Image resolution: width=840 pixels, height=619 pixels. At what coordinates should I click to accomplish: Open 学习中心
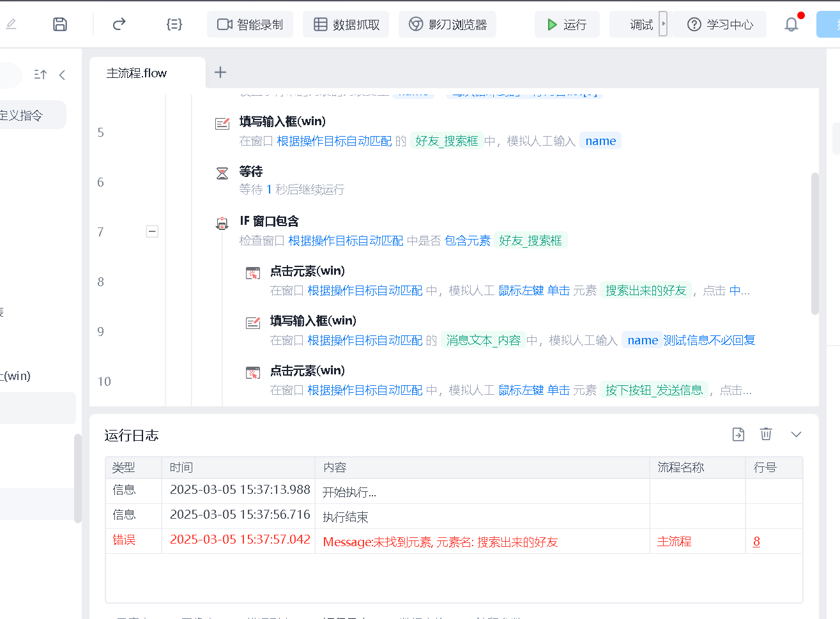[720, 24]
